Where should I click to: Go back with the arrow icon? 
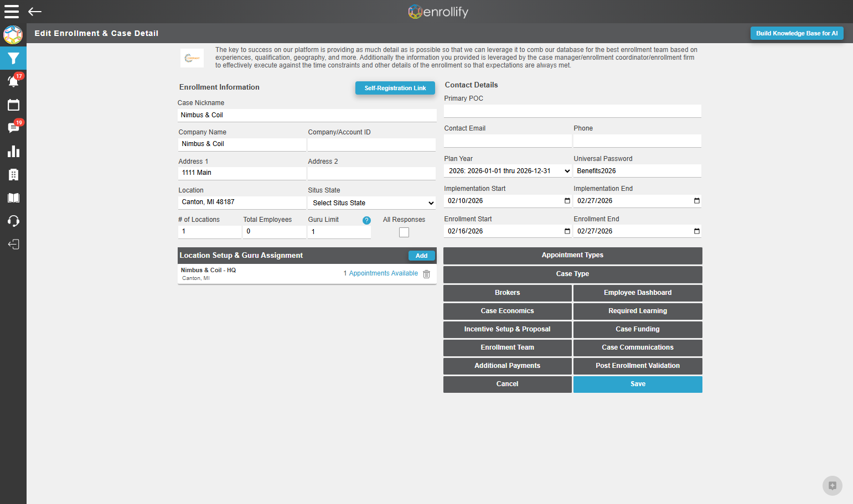[35, 12]
